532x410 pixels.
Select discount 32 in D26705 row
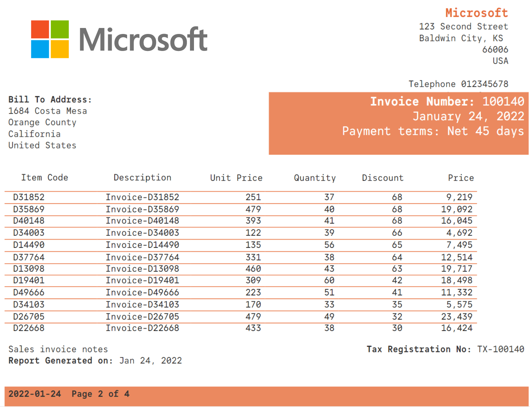click(x=397, y=316)
